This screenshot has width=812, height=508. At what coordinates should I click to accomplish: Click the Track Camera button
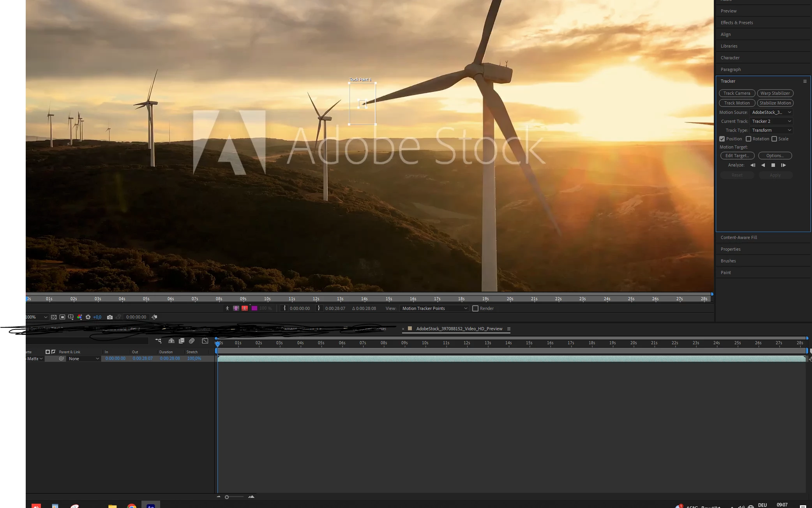[x=736, y=93]
